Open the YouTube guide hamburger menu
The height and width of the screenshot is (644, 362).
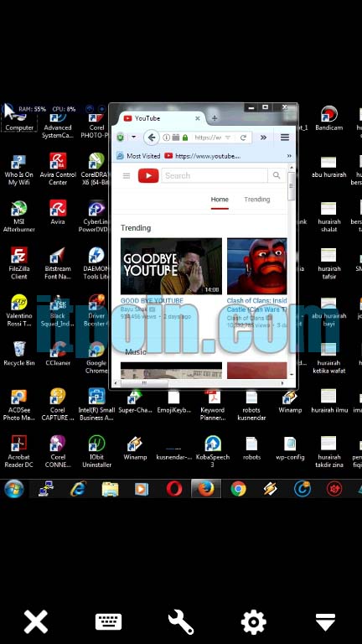coord(127,176)
